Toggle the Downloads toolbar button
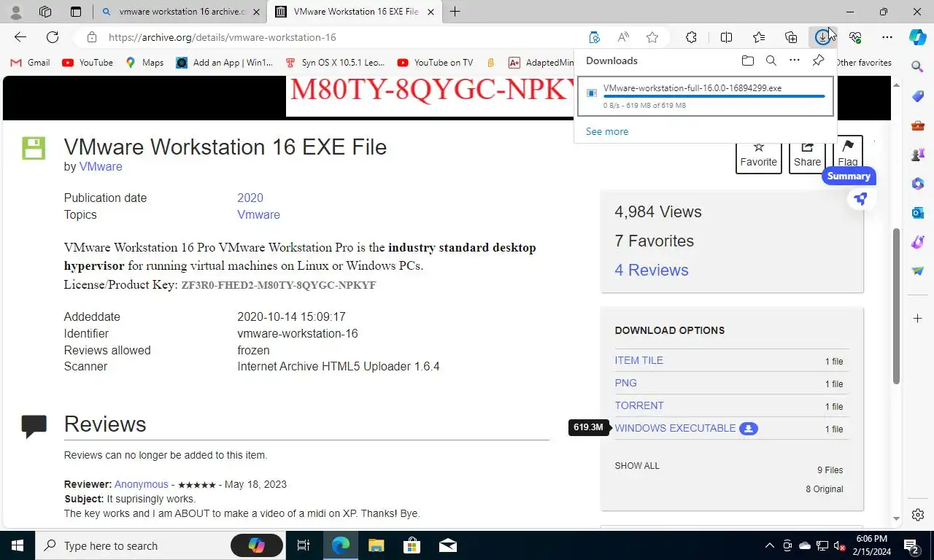The image size is (934, 560). tap(822, 37)
